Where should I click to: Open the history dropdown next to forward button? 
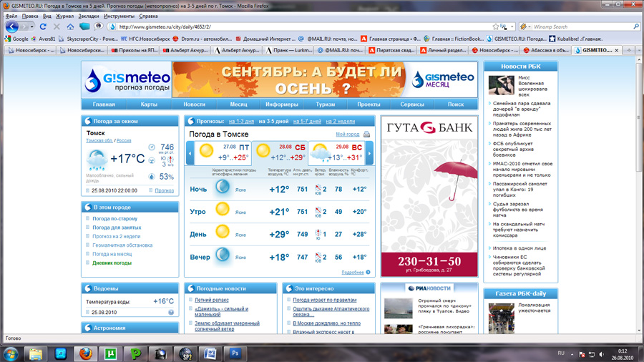coord(32,26)
